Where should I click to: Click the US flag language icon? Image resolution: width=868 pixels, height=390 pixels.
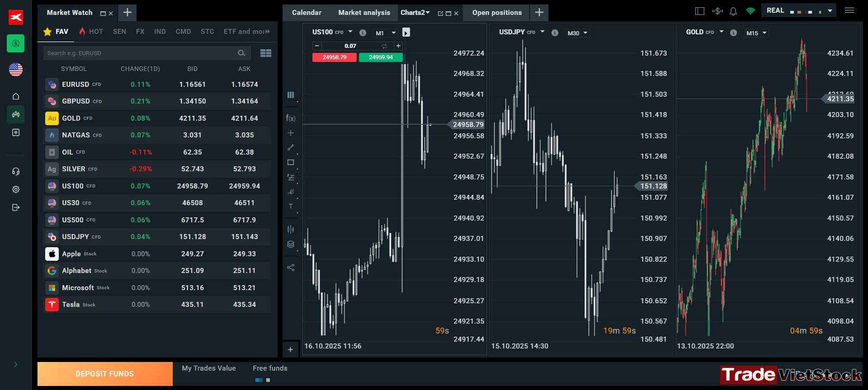[16, 70]
